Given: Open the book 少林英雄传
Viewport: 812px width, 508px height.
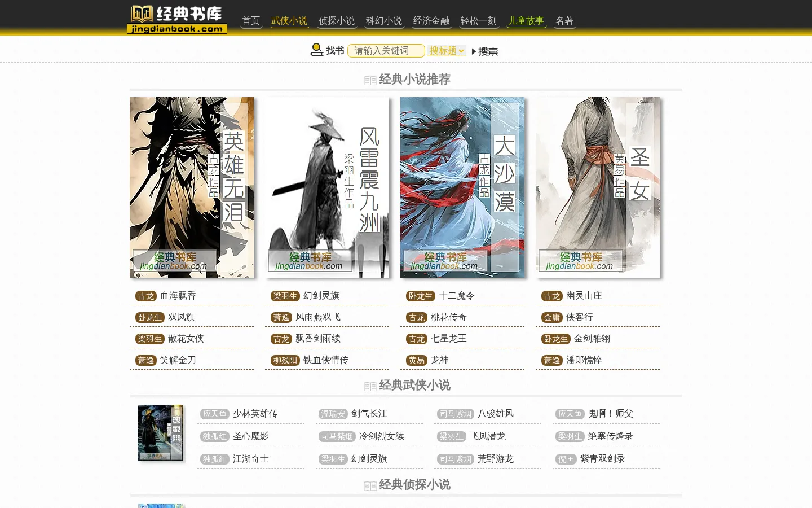Looking at the screenshot, I should (x=255, y=414).
